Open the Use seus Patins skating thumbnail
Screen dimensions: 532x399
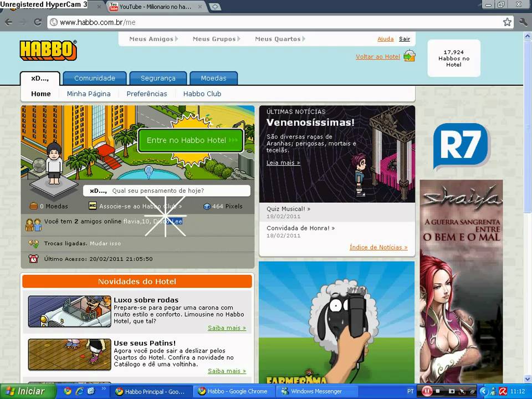pyautogui.click(x=70, y=355)
